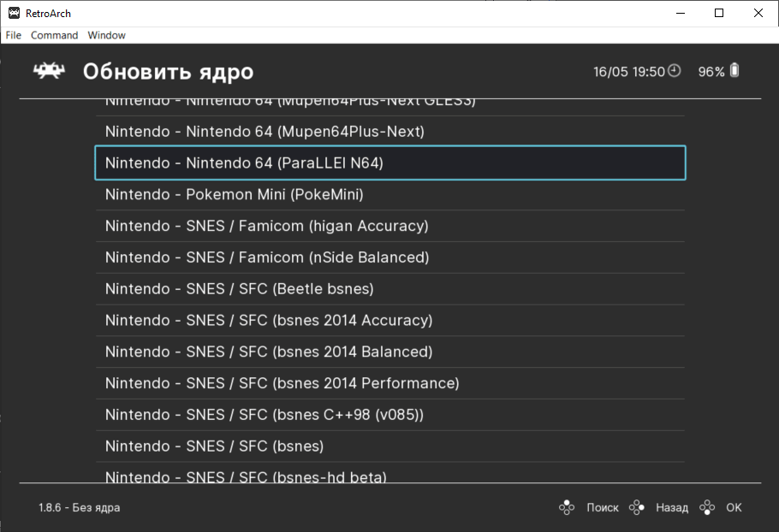Select the plain SNES / SFC (bsnes) core
The width and height of the screenshot is (779, 532).
[390, 446]
